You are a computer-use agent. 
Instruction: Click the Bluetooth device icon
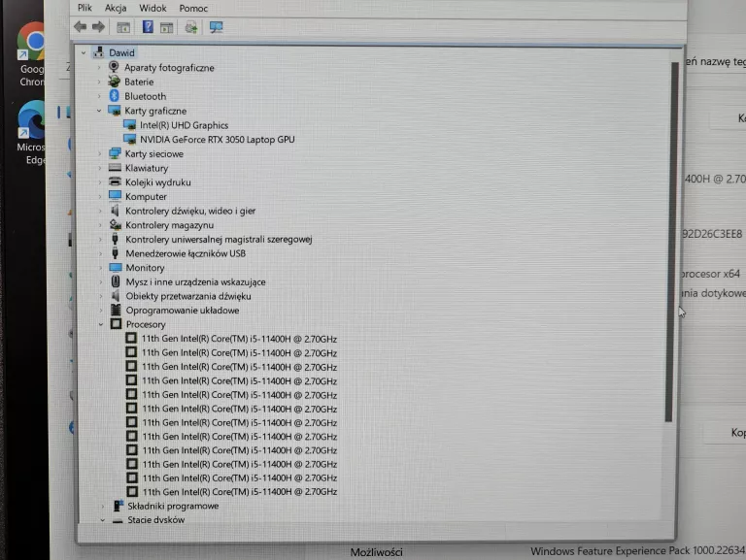coord(114,96)
